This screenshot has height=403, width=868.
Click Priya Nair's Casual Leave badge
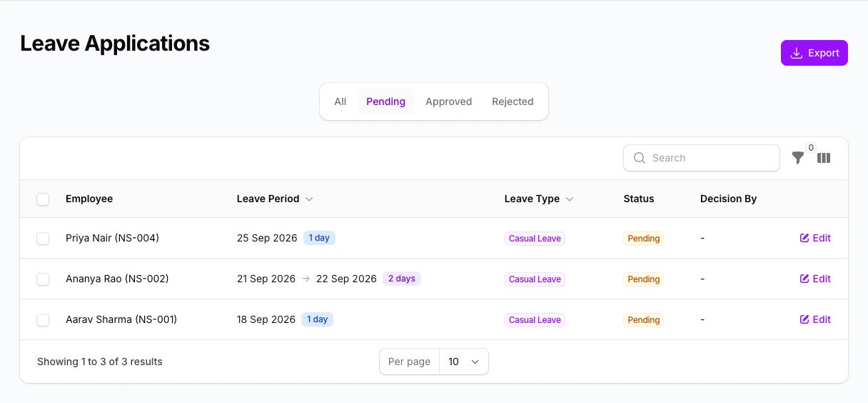click(x=535, y=239)
